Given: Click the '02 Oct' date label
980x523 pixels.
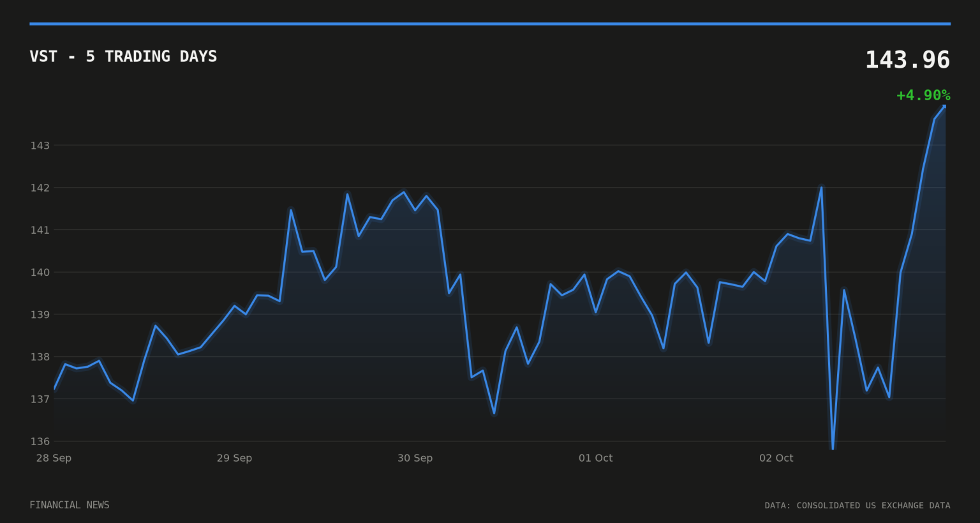Looking at the screenshot, I should pyautogui.click(x=776, y=458).
